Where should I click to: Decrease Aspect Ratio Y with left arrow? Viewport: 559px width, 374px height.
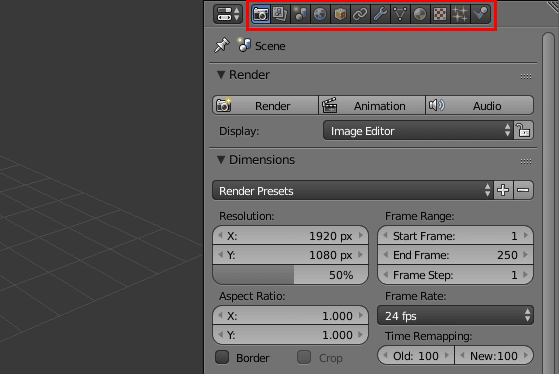pos(220,334)
